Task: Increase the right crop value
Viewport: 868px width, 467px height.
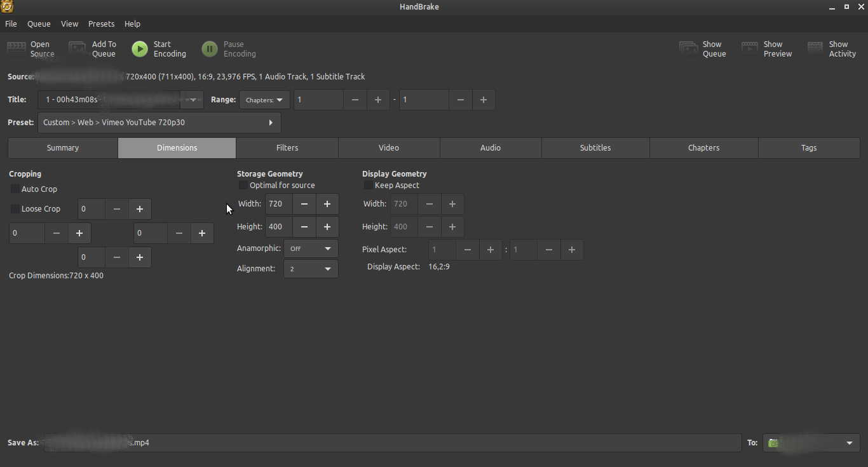Action: 202,233
